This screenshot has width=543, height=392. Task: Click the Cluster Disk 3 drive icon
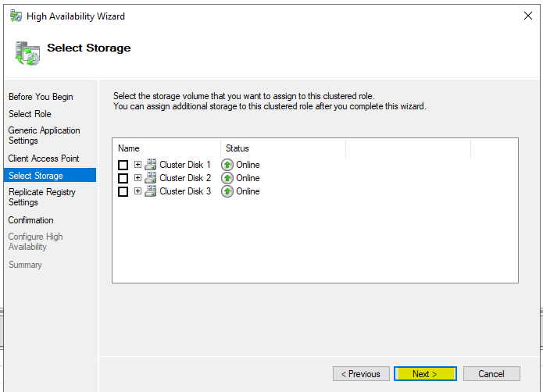tap(151, 191)
